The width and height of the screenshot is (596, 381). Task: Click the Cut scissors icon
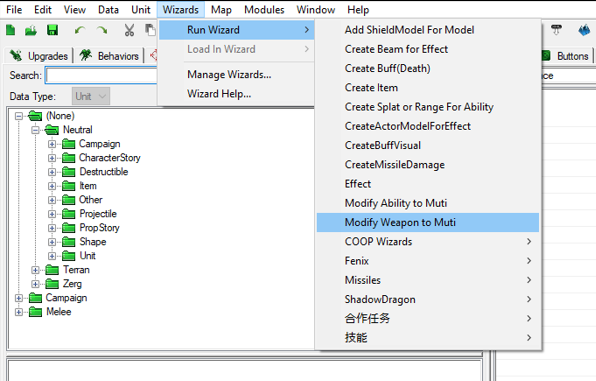coord(129,30)
